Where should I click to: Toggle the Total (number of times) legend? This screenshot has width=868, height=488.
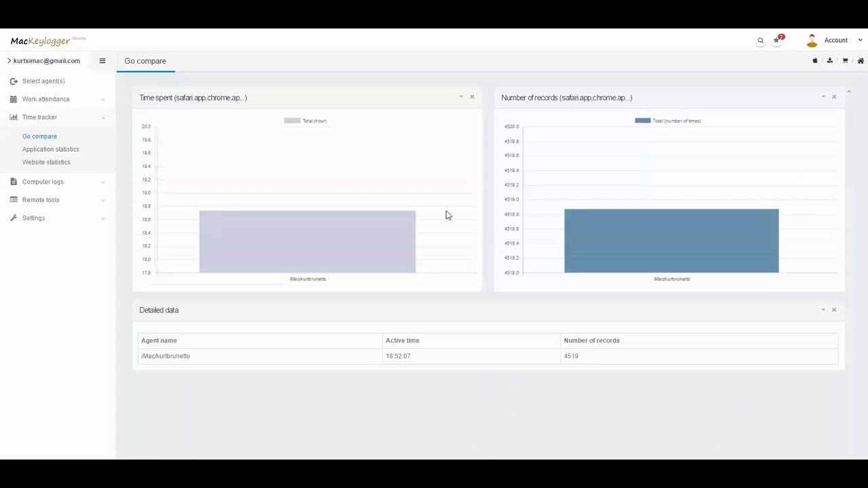click(668, 121)
